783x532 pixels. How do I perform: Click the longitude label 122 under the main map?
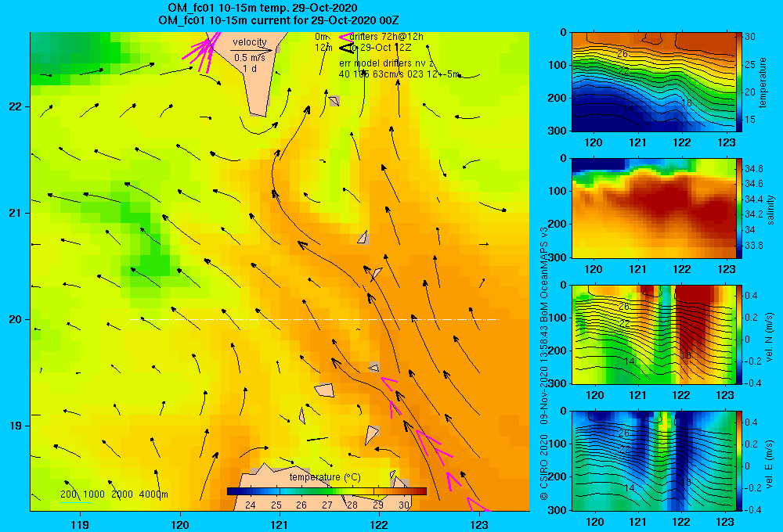(380, 525)
